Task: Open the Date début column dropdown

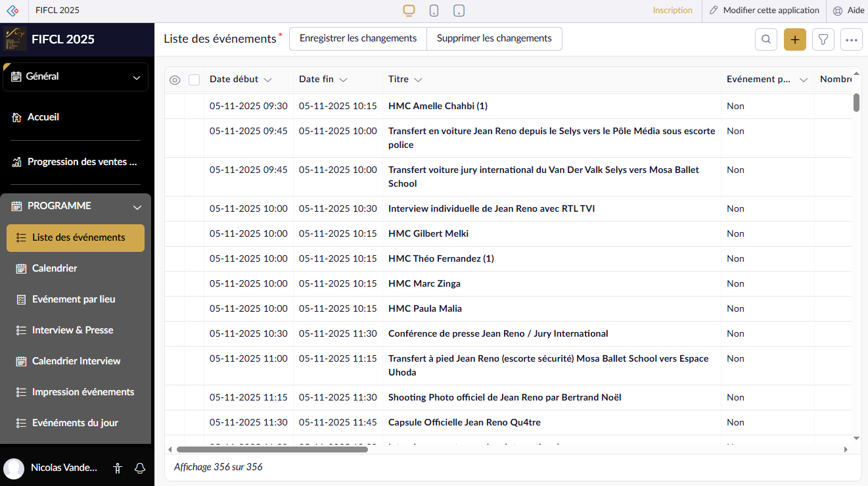Action: (267, 80)
